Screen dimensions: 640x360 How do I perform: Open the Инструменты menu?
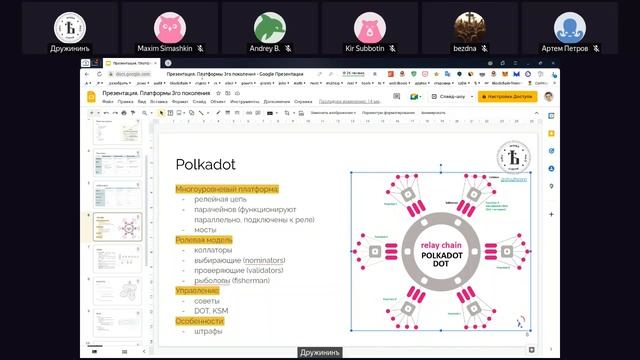click(x=244, y=102)
